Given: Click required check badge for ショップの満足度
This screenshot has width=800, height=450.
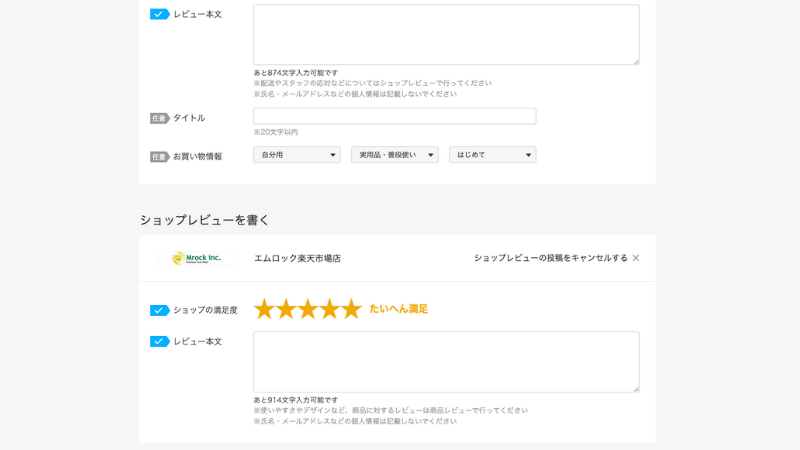Looking at the screenshot, I should tap(160, 310).
